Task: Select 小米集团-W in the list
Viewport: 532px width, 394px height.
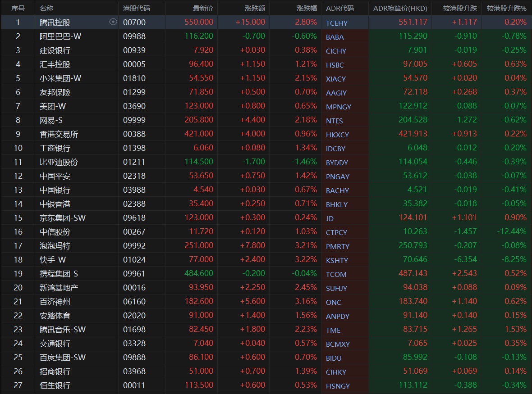Action: pyautogui.click(x=60, y=78)
